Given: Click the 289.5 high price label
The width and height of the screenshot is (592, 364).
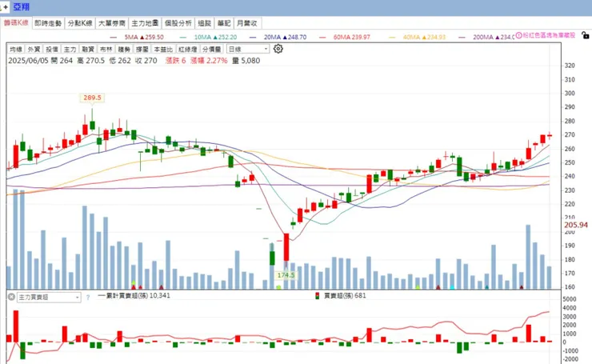Looking at the screenshot, I should 92,98.
